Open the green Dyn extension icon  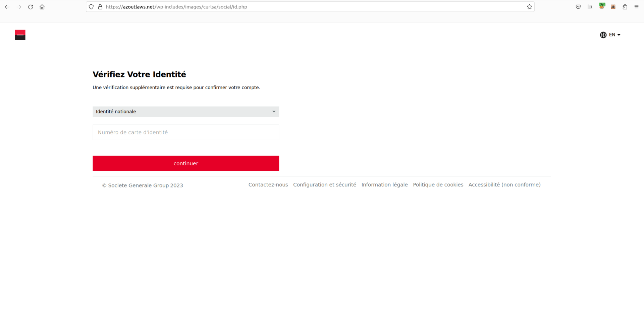[x=602, y=6]
